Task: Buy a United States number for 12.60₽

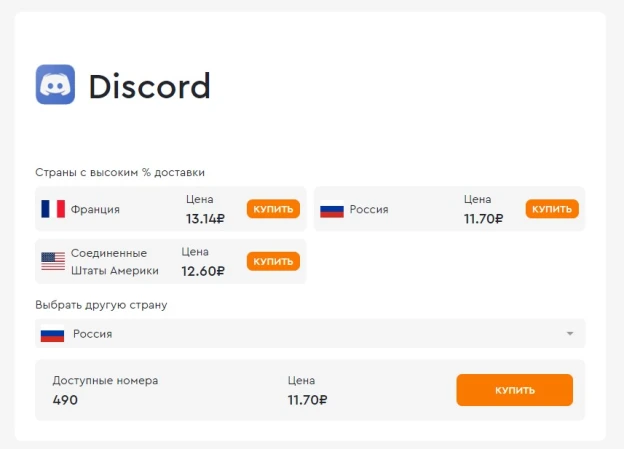Action: click(x=273, y=262)
